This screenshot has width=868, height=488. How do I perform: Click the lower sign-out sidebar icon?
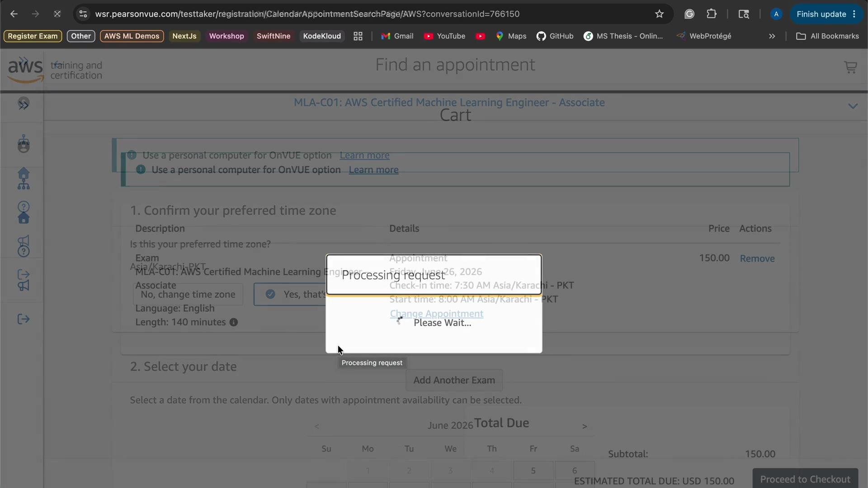pyautogui.click(x=24, y=319)
